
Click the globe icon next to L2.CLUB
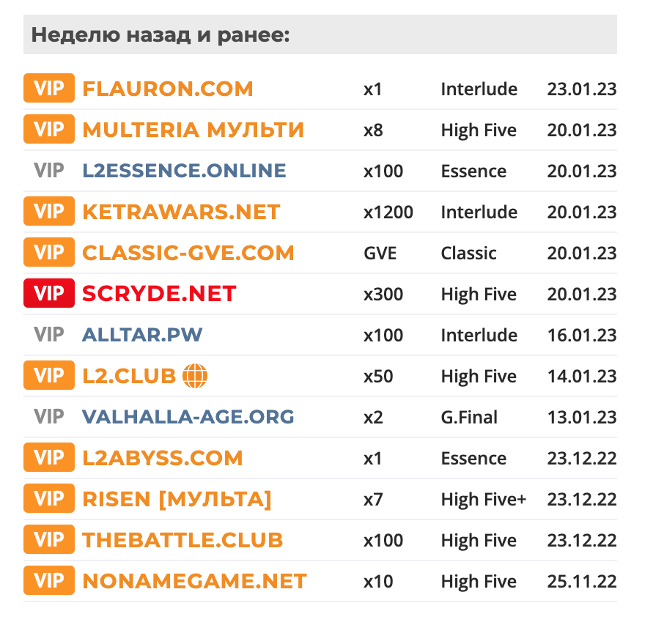[x=195, y=376]
